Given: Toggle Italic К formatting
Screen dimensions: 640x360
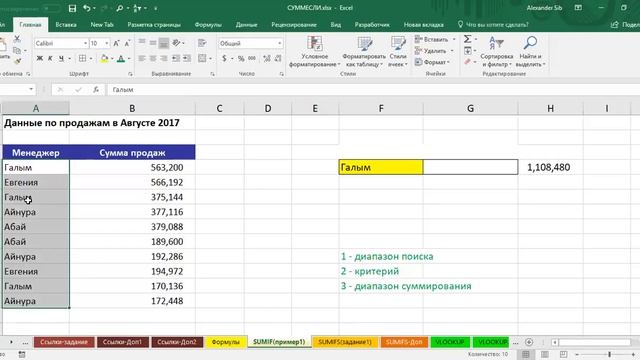Looking at the screenshot, I should point(50,59).
